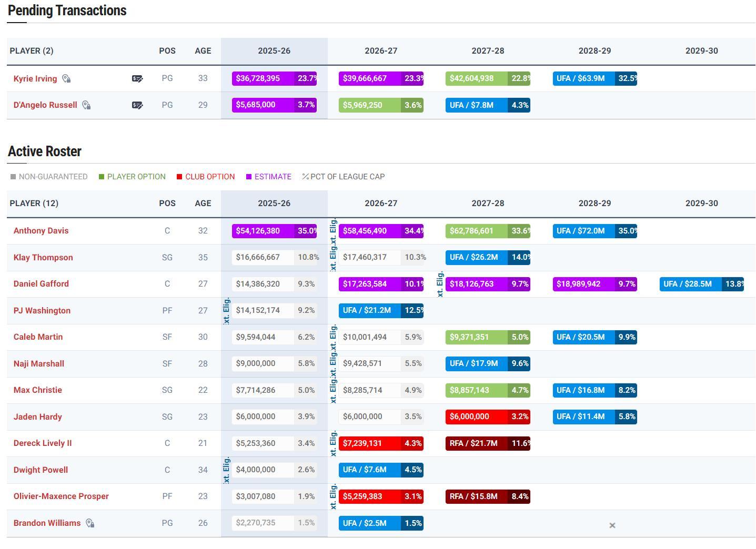
Task: Open D'Angelo Russell's contract signing icon
Action: pyautogui.click(x=137, y=105)
